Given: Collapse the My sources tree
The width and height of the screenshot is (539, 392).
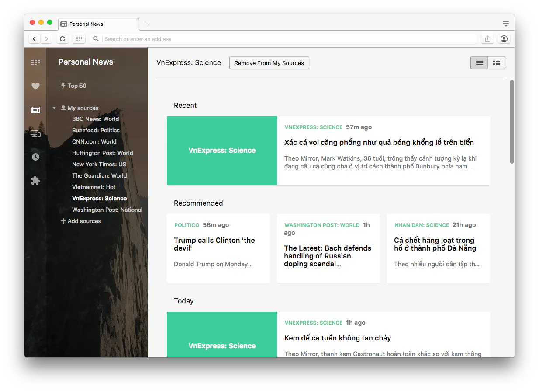Looking at the screenshot, I should point(54,108).
